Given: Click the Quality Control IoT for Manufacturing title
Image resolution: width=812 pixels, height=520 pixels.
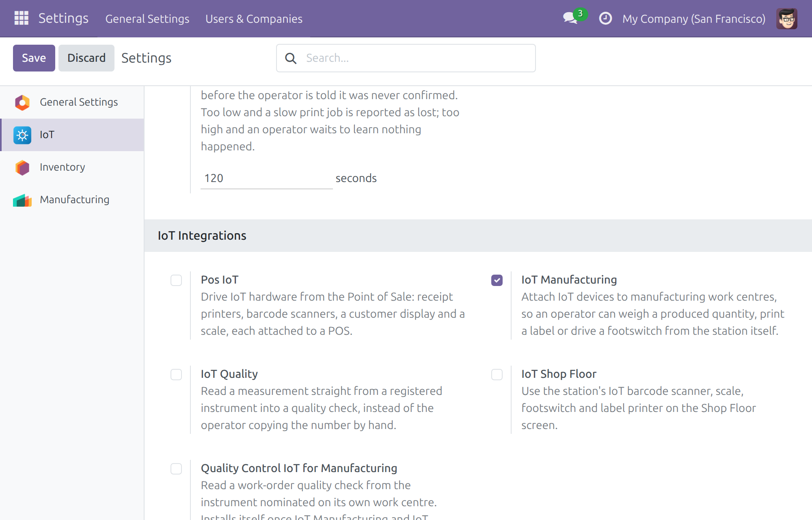Looking at the screenshot, I should tap(299, 468).
